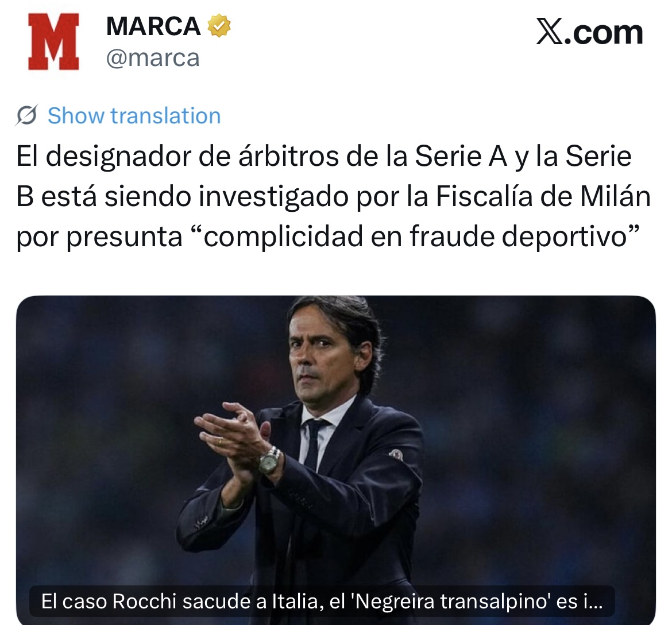Click the words Fiscalía de Milán
The width and height of the screenshot is (672, 625).
pos(543,196)
